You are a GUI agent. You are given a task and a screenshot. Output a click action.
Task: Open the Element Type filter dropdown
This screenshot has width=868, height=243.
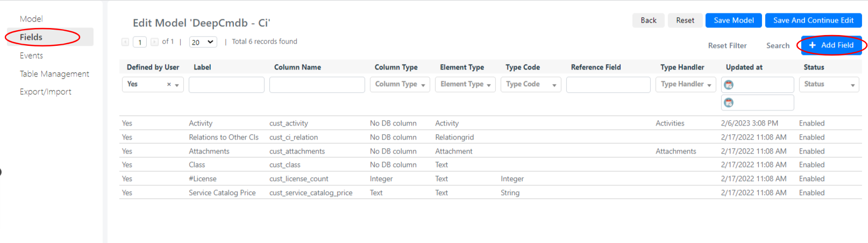465,85
